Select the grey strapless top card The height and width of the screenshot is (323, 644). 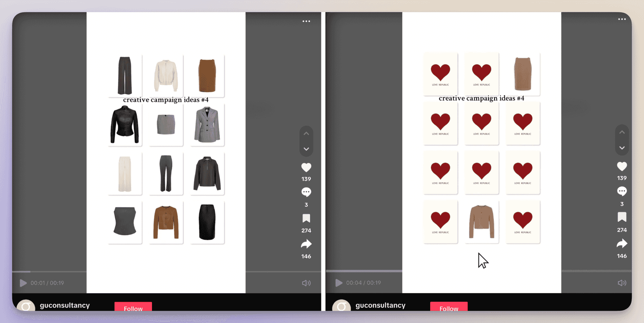click(x=125, y=223)
